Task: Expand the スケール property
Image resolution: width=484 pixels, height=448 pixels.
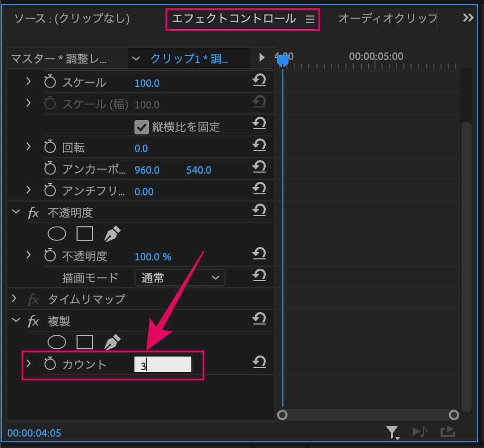Action: 28,82
